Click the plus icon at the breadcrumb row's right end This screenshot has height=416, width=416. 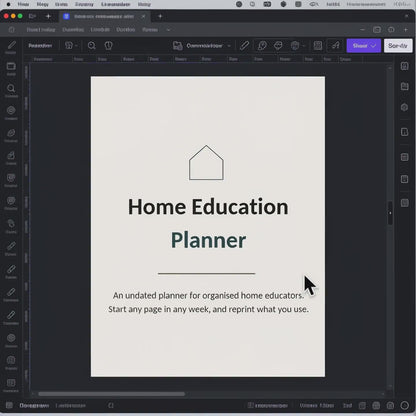point(406,30)
